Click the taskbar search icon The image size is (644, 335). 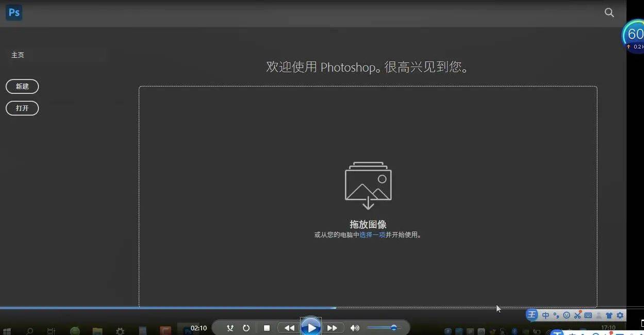coord(30,331)
